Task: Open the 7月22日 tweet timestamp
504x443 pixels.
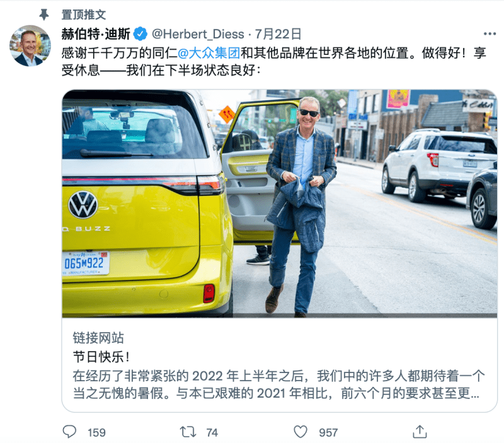Action: [x=278, y=34]
